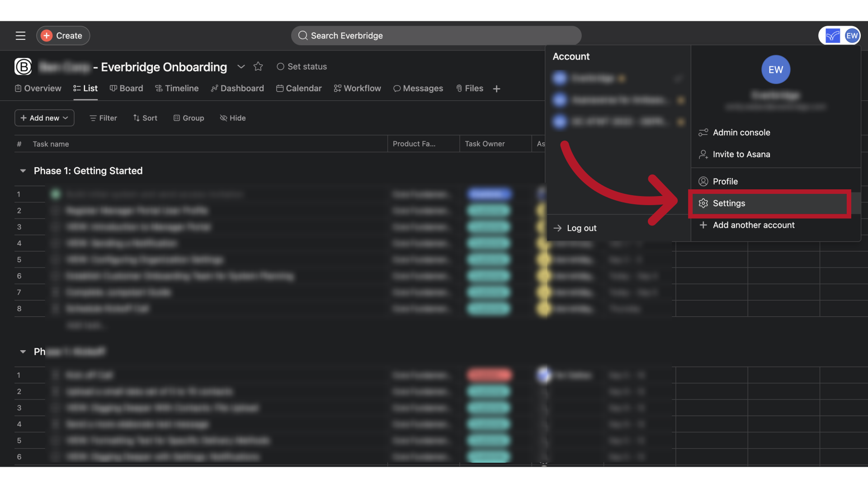
Task: Click the Log out arrow icon
Action: point(557,228)
